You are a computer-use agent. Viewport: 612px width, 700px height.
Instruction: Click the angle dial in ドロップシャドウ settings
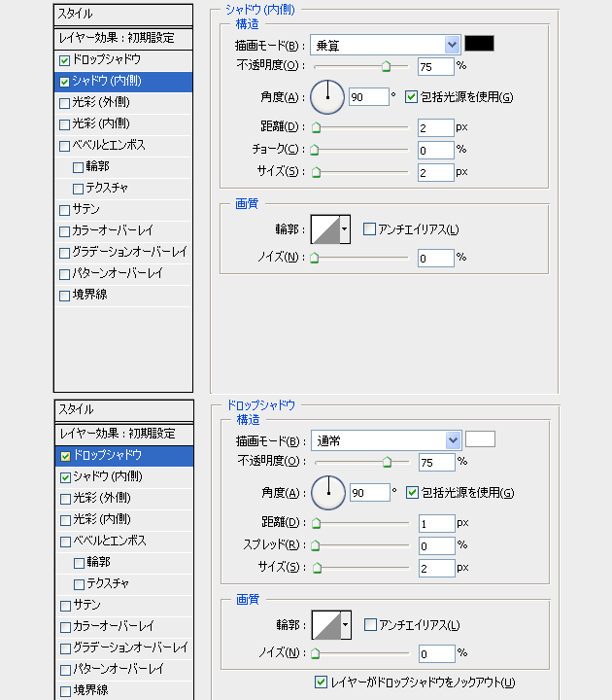tap(328, 493)
